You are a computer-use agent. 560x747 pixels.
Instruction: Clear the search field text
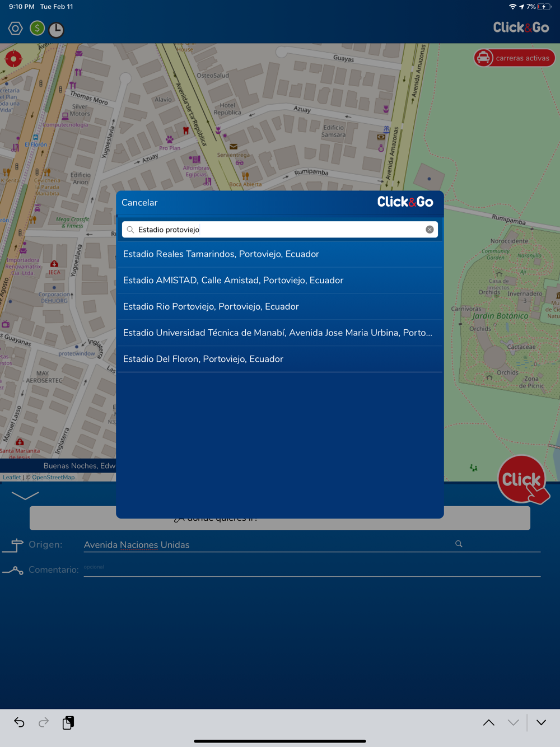click(430, 230)
